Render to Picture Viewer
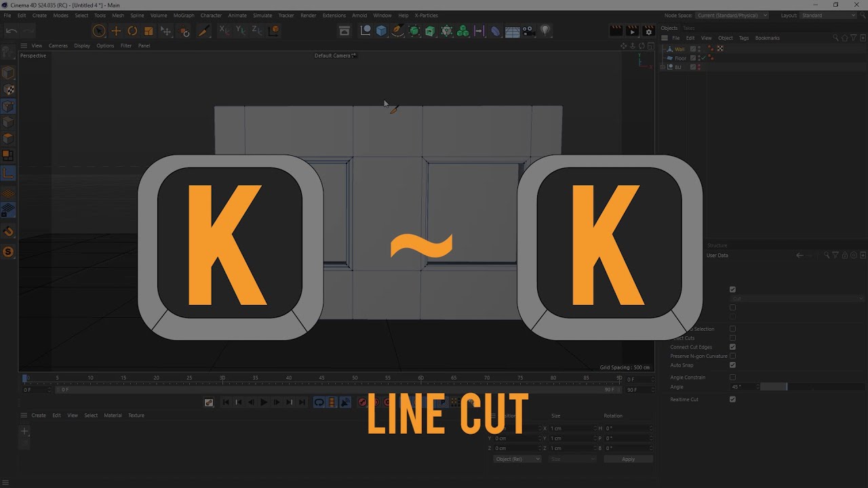This screenshot has width=868, height=488. pyautogui.click(x=632, y=30)
